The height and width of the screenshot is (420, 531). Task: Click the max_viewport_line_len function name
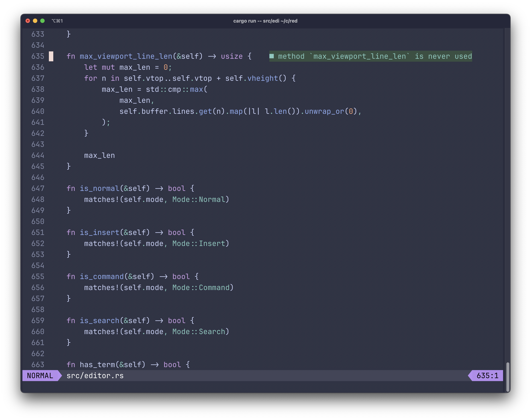click(126, 56)
